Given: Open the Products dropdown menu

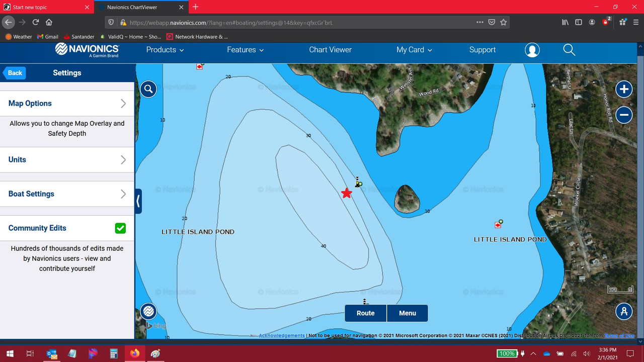Looking at the screenshot, I should [165, 50].
